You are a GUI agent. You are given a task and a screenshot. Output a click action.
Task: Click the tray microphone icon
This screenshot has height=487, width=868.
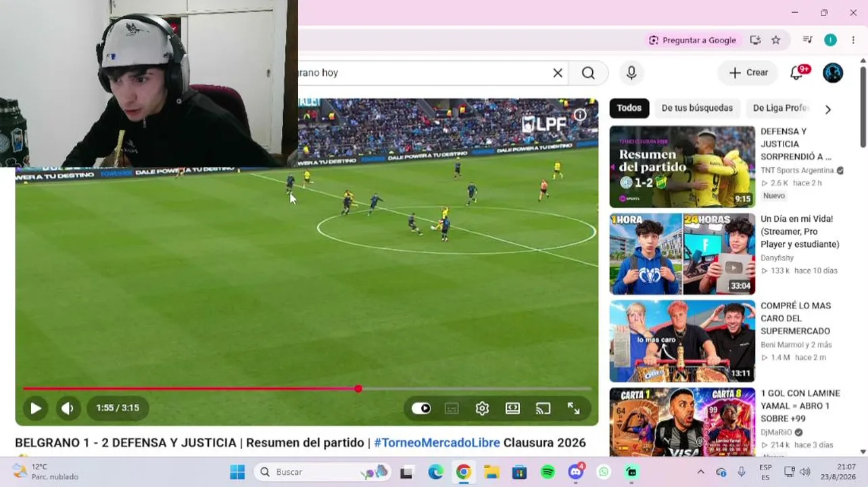coord(742,472)
